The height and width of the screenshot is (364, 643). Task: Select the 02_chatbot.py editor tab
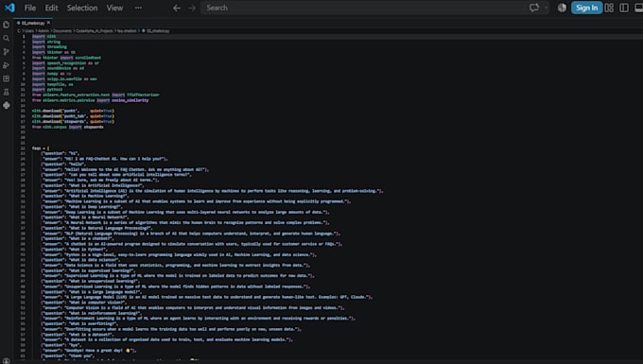point(32,23)
